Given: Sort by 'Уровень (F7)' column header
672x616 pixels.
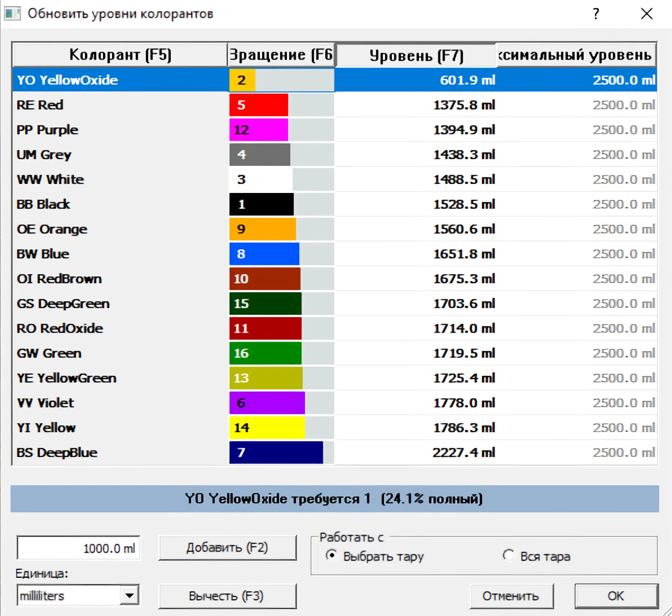Looking at the screenshot, I should pos(416,55).
